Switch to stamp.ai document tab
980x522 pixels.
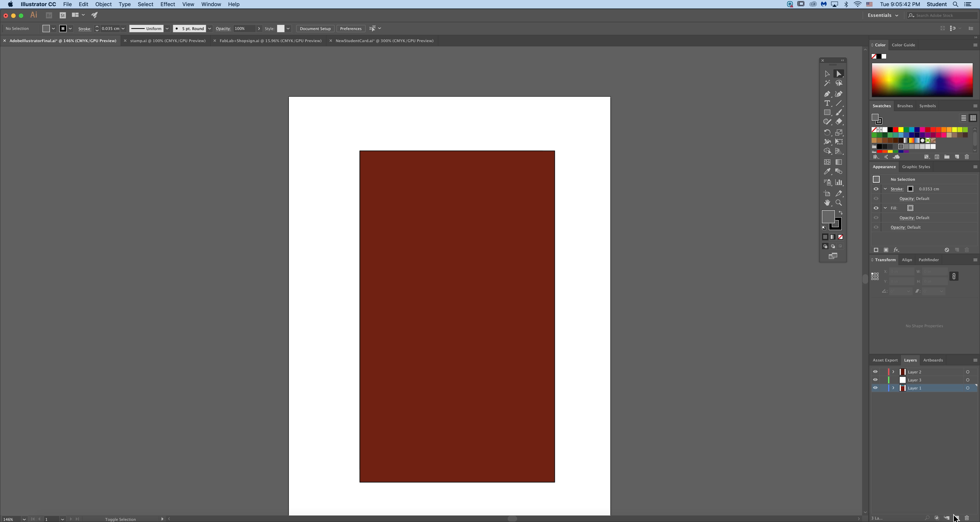point(168,41)
